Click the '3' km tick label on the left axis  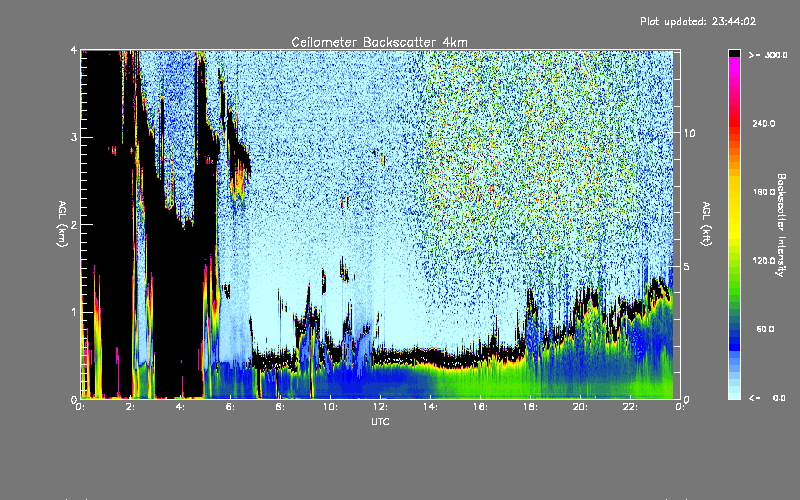click(74, 137)
